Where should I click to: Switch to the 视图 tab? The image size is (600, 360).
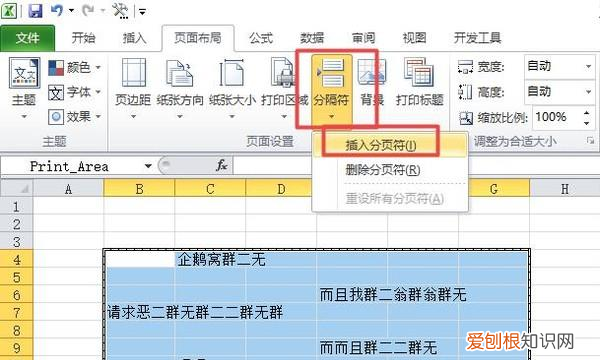tap(414, 38)
